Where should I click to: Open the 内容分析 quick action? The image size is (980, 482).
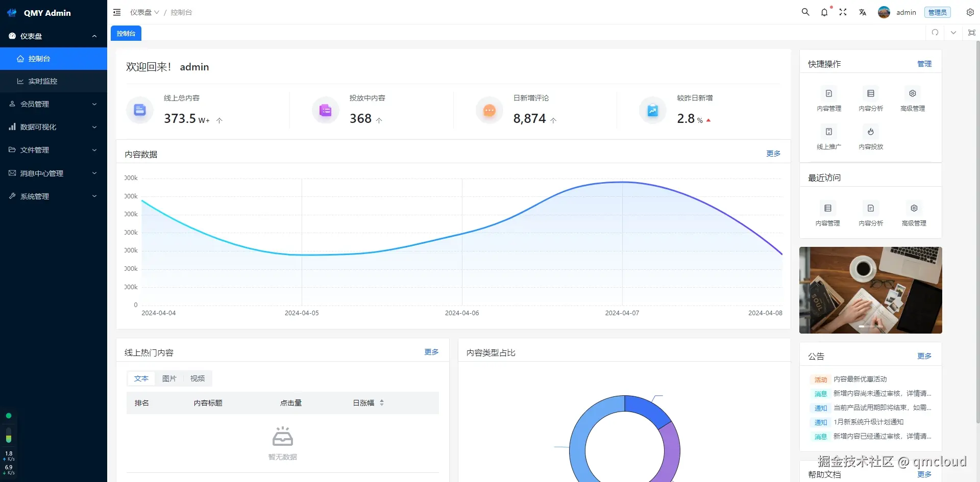[871, 98]
